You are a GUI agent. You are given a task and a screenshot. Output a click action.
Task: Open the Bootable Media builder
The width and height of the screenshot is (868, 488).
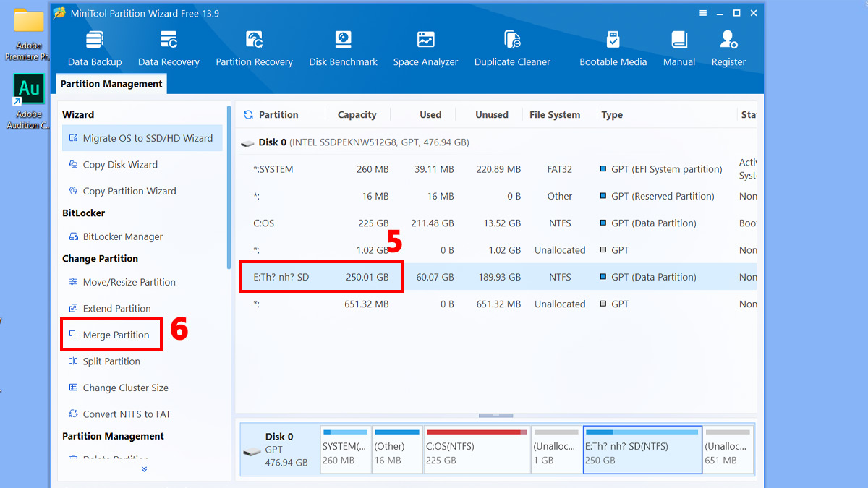point(613,48)
